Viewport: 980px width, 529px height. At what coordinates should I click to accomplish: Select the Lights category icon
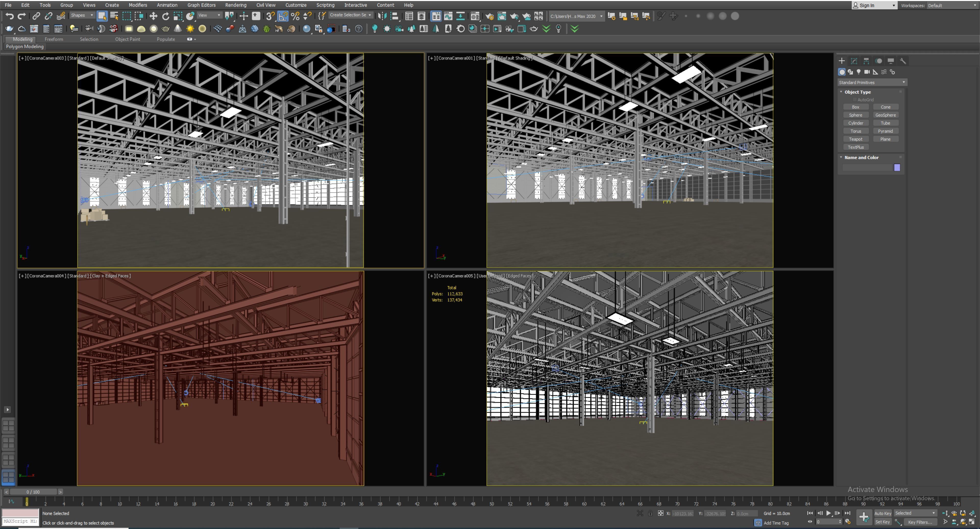click(x=859, y=72)
